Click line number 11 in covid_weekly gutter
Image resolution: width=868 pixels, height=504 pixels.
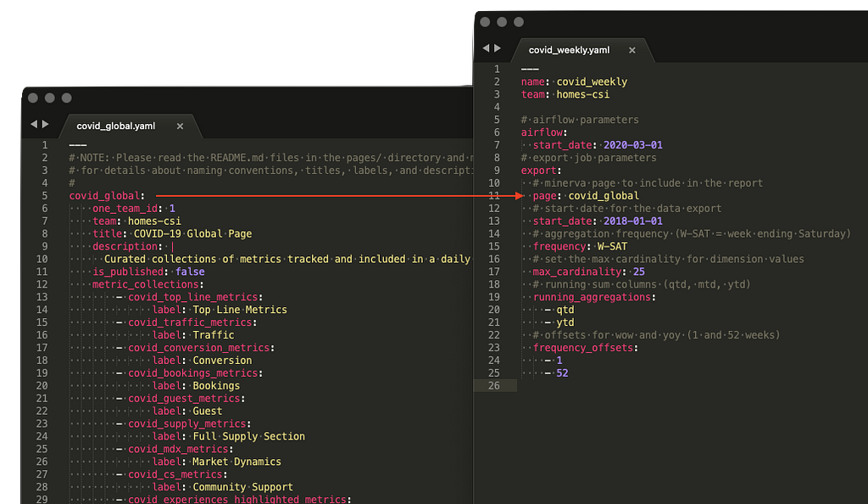[x=494, y=196]
